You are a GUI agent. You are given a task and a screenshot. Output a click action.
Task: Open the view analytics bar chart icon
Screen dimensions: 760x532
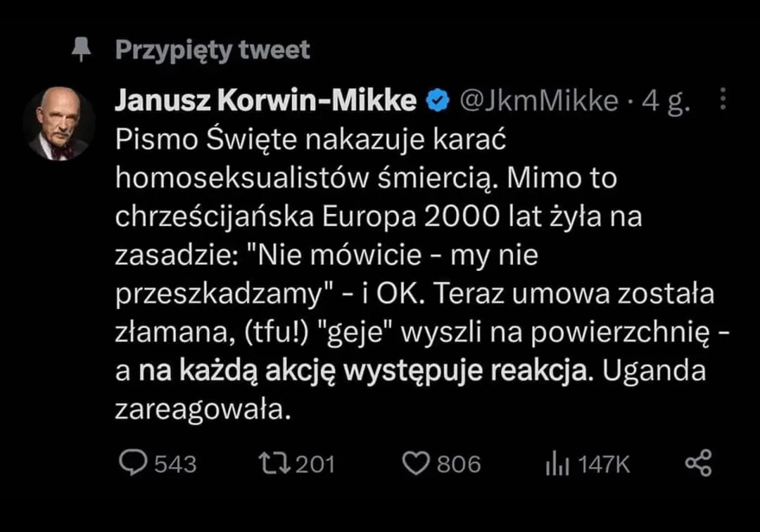click(x=557, y=464)
